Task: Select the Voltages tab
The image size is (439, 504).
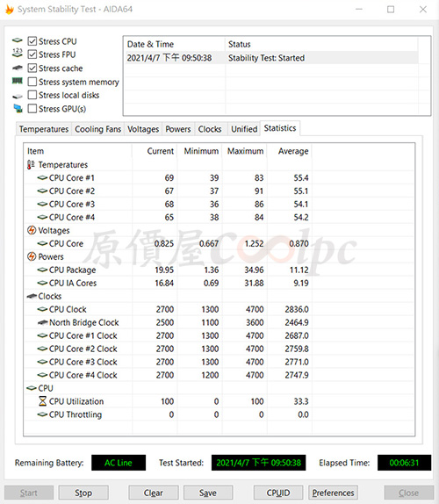Action: click(143, 129)
